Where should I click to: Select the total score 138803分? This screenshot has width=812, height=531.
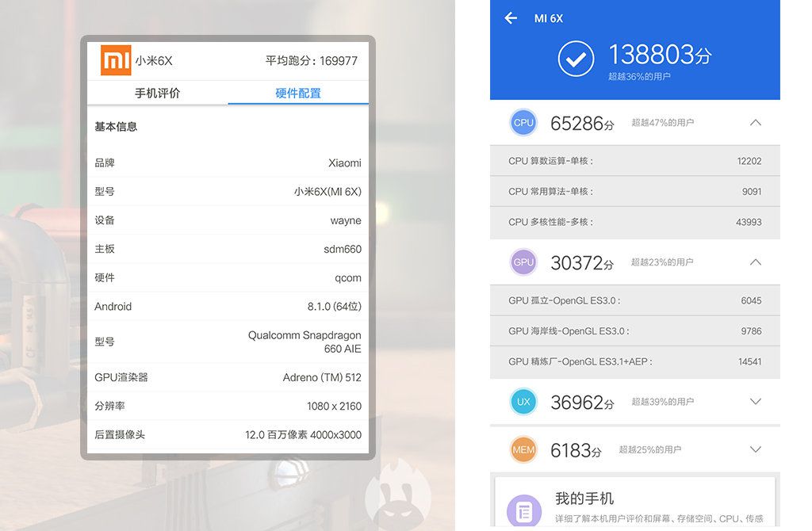tap(660, 55)
